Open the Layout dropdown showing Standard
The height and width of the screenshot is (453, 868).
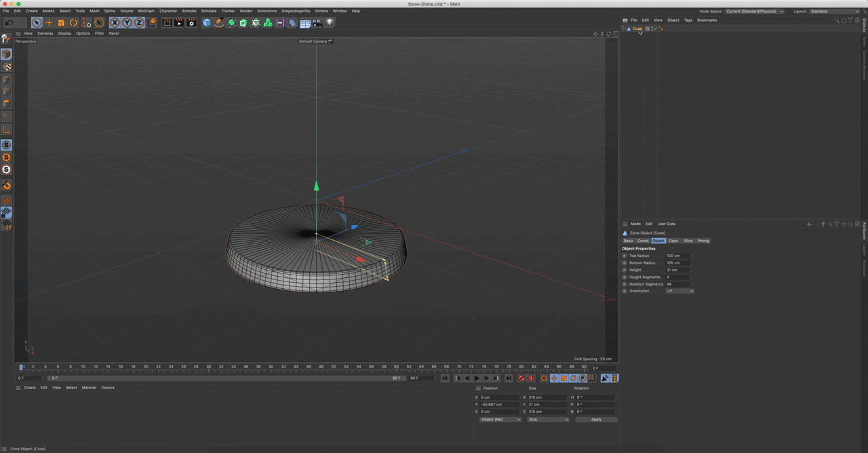coord(834,11)
